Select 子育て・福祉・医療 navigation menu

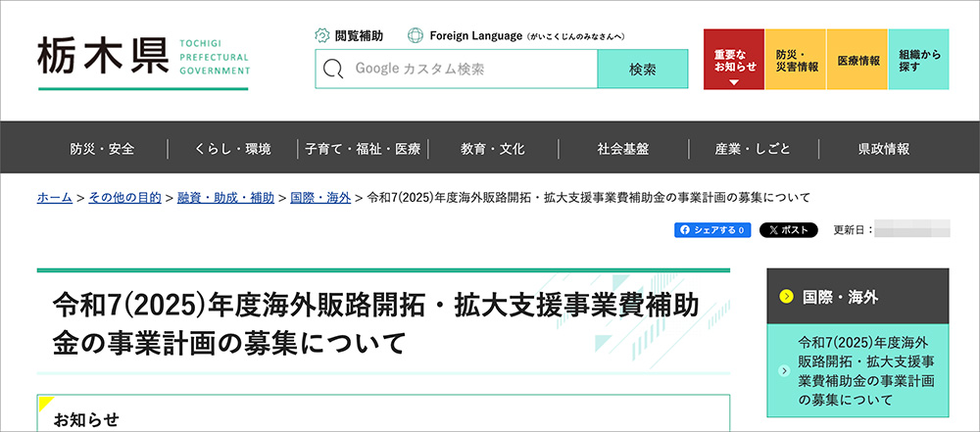click(363, 150)
